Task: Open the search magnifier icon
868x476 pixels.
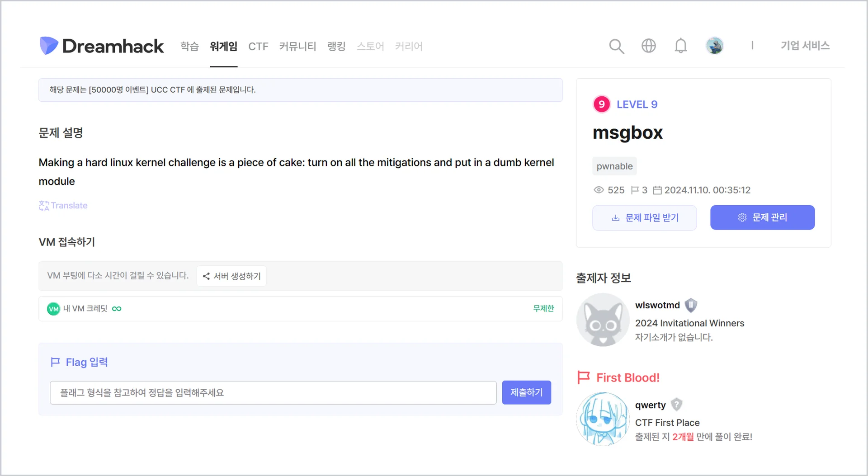Action: (616, 46)
